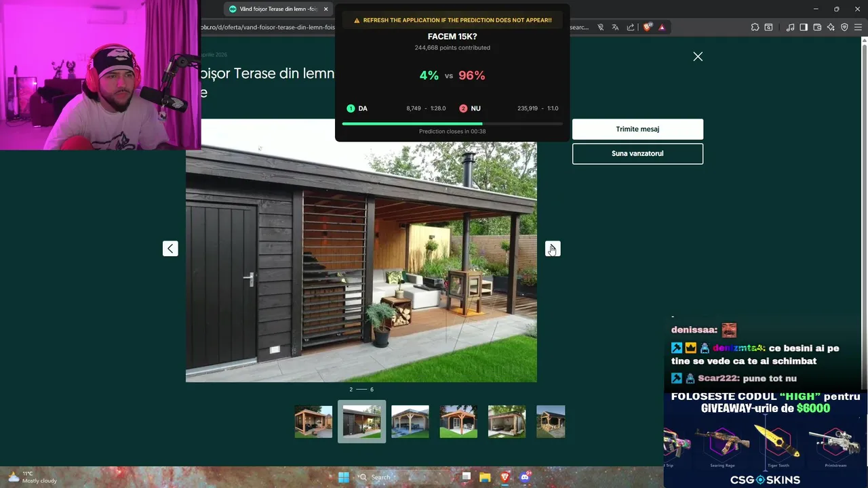Click the '244,668 points contributed' text
This screenshot has height=488, width=868.
pyautogui.click(x=452, y=48)
